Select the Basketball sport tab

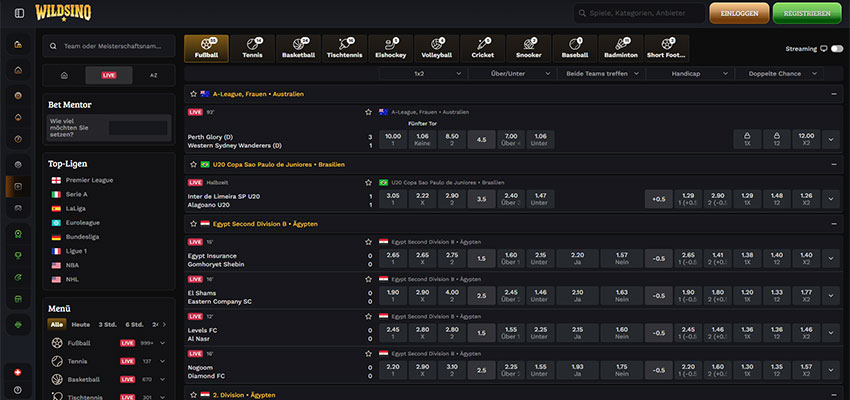pos(298,49)
